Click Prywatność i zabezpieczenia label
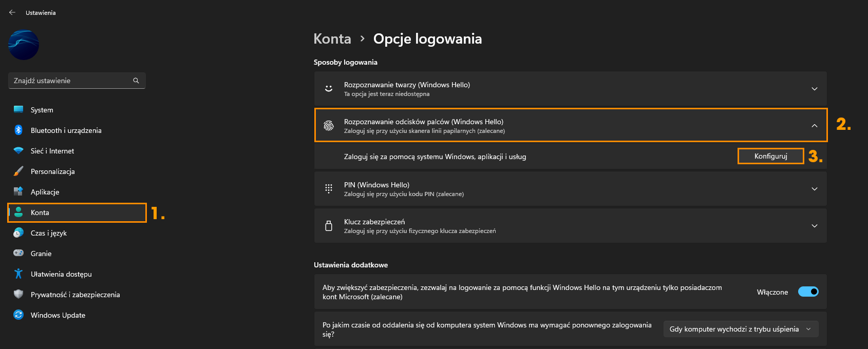Viewport: 868px width, 349px height. [x=76, y=295]
